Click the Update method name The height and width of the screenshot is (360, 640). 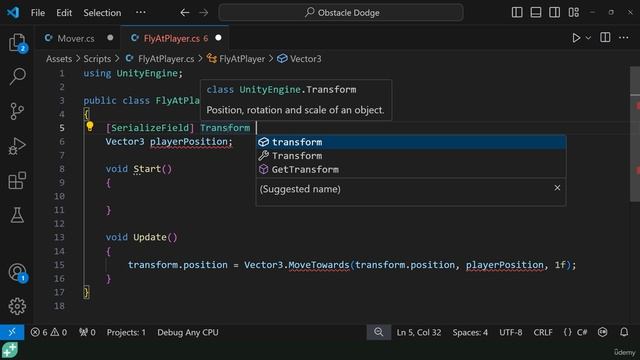(x=150, y=237)
